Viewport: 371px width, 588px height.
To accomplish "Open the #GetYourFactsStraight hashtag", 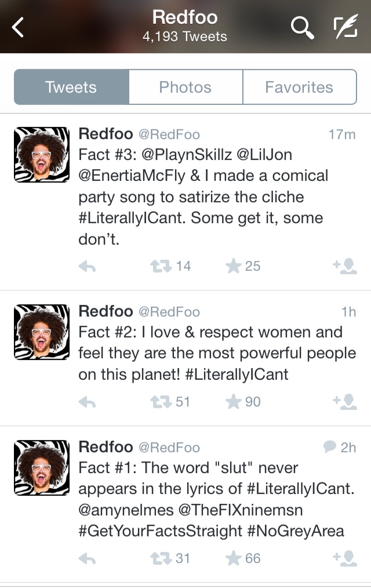I will [160, 531].
